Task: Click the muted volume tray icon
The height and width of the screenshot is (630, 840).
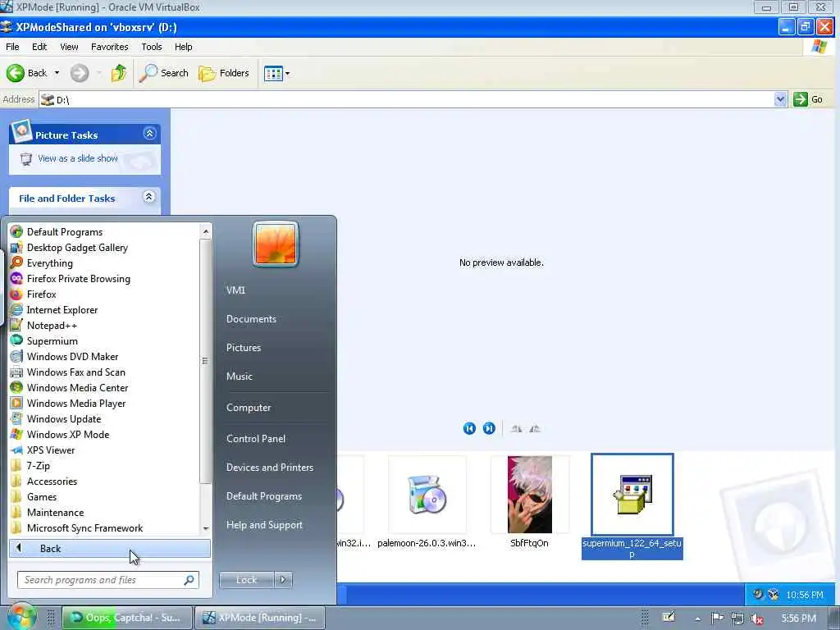Action: [756, 619]
